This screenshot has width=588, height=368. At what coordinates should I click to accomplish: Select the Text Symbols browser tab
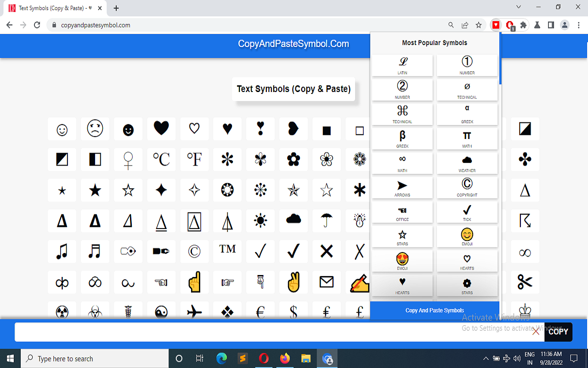56,8
